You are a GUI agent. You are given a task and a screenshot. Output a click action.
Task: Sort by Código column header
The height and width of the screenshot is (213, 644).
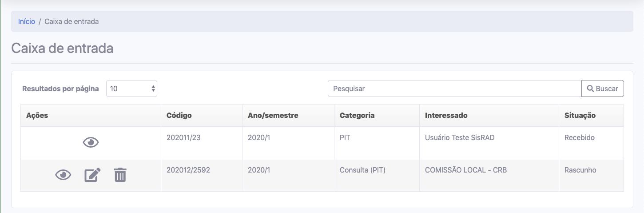[x=179, y=116]
